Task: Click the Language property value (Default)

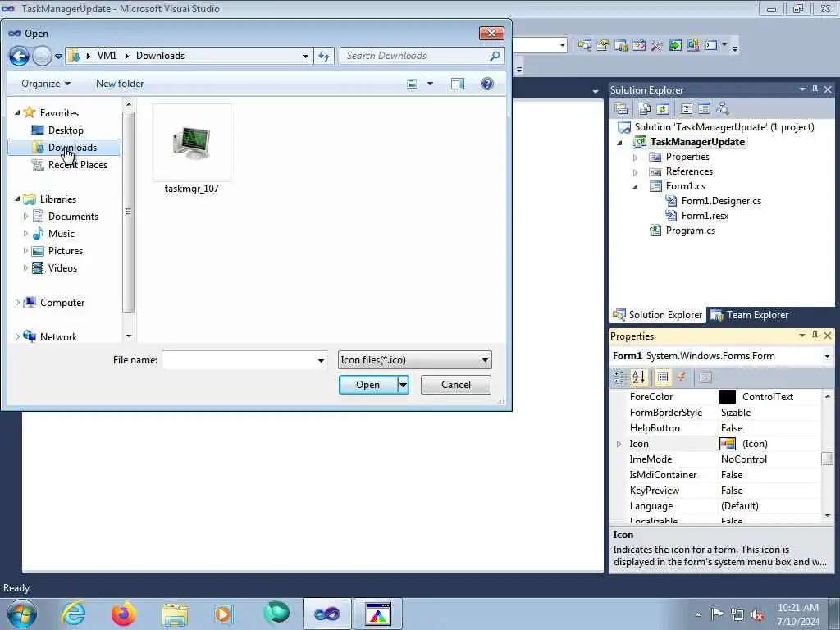Action: tap(739, 506)
